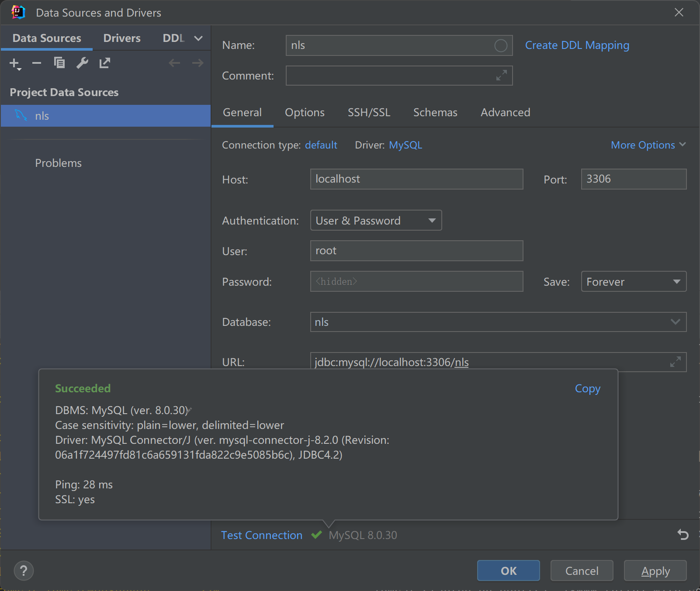Click the Succeeded status text

click(83, 388)
